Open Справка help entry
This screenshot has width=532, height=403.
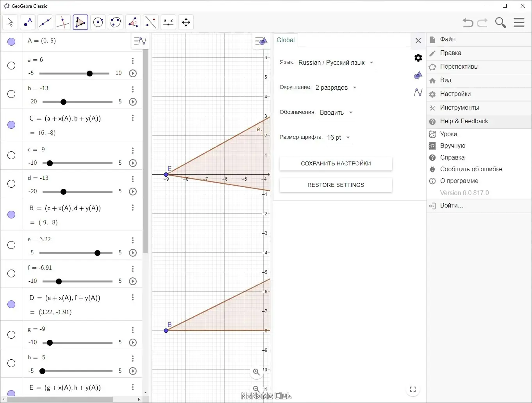(479, 158)
